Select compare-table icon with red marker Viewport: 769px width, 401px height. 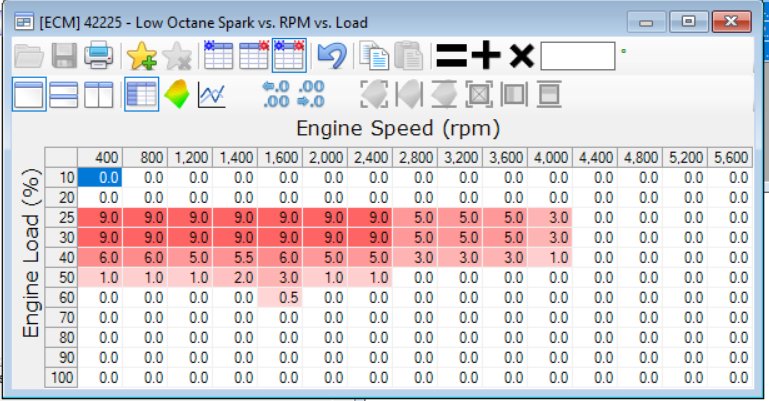254,55
